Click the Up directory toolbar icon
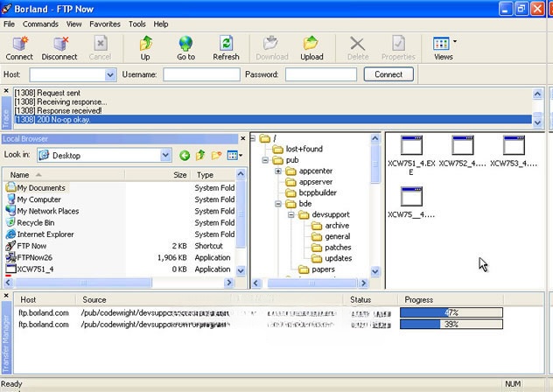The width and height of the screenshot is (553, 392). pos(145,48)
